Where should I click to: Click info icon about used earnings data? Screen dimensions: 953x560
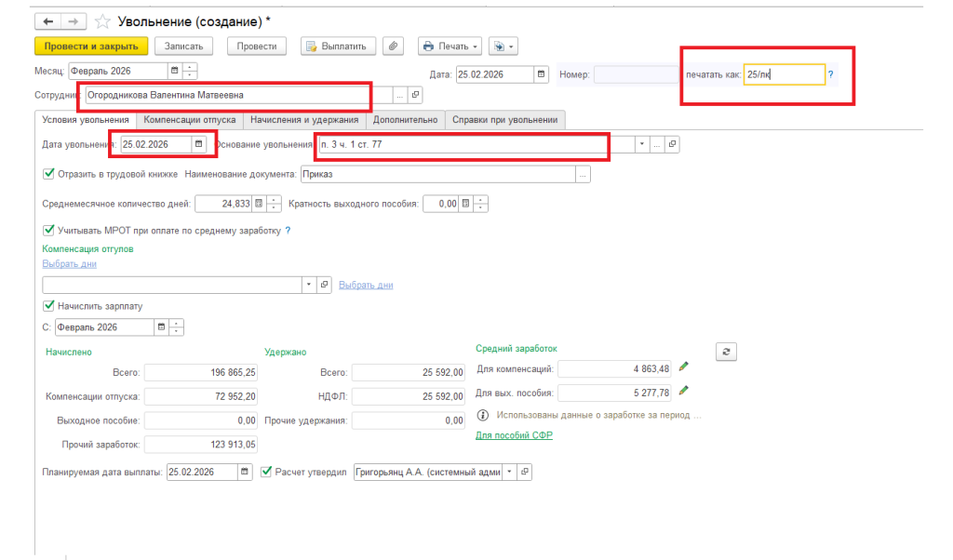(x=483, y=416)
